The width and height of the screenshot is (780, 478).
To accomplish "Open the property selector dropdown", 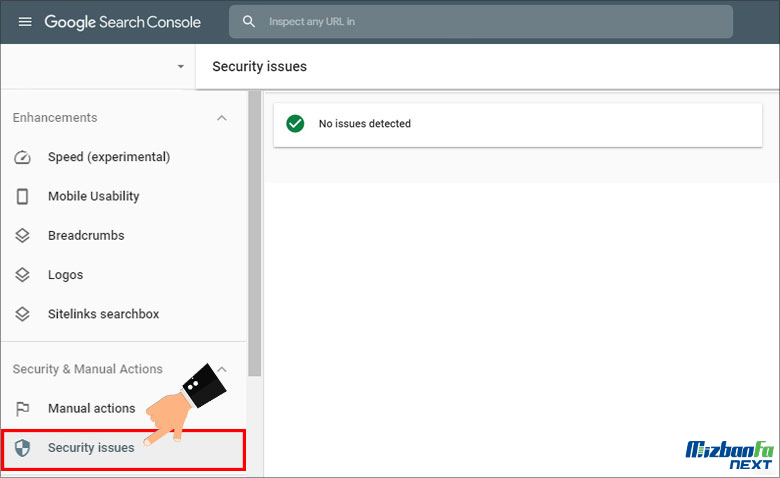I will click(x=180, y=67).
